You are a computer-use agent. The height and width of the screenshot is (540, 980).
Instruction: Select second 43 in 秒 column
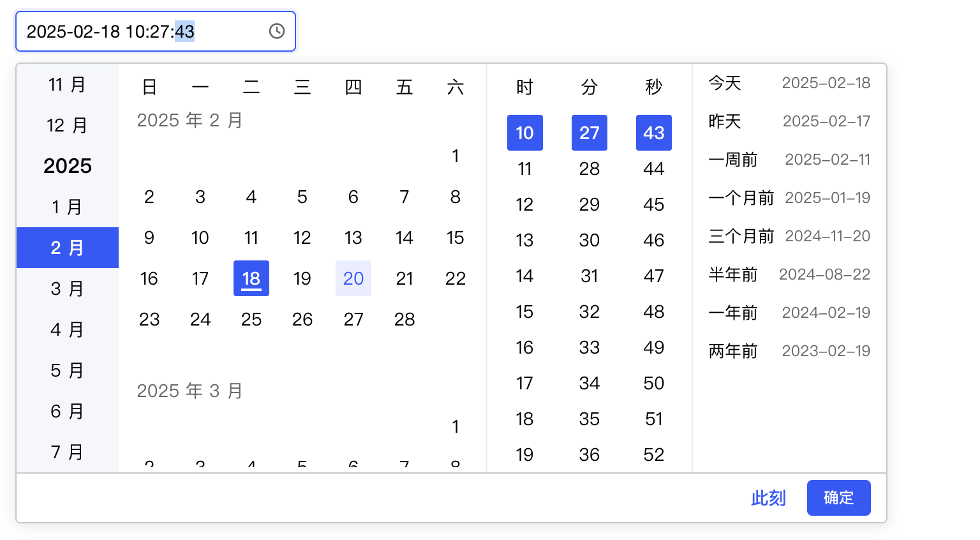(654, 133)
